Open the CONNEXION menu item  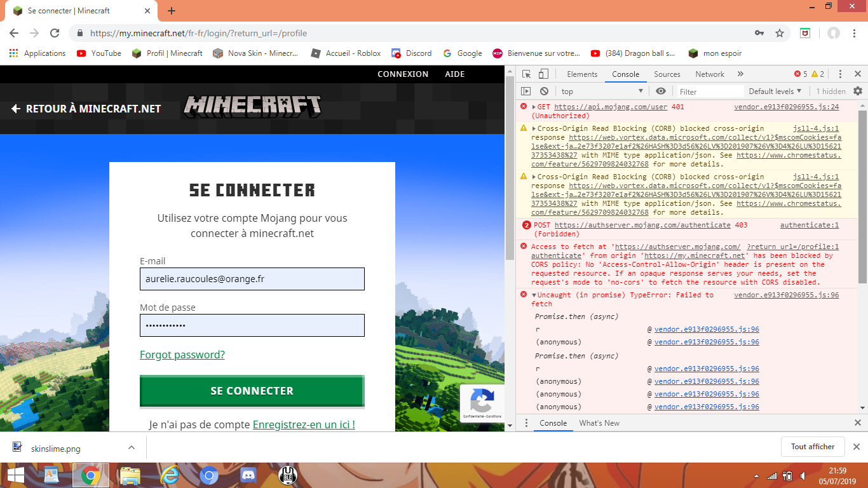click(403, 74)
